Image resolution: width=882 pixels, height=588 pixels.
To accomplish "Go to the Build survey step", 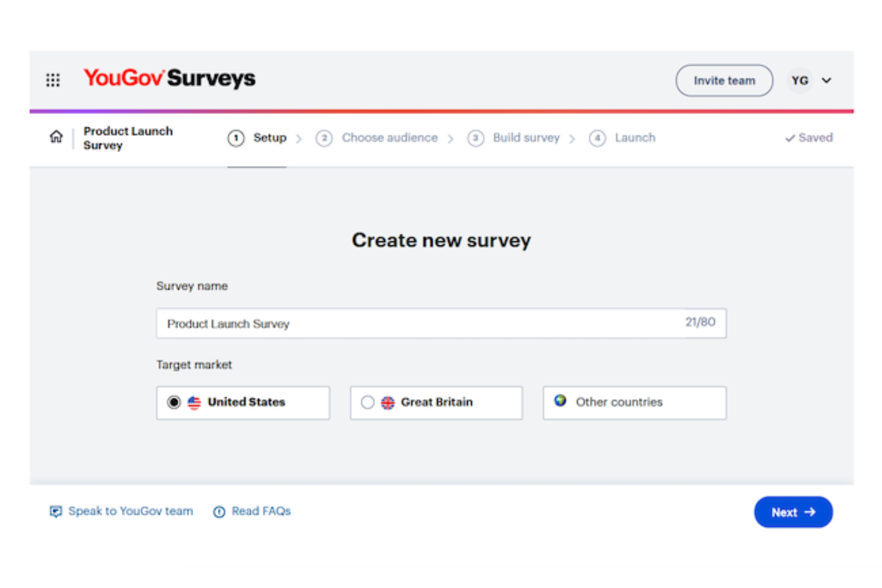I will [x=514, y=138].
